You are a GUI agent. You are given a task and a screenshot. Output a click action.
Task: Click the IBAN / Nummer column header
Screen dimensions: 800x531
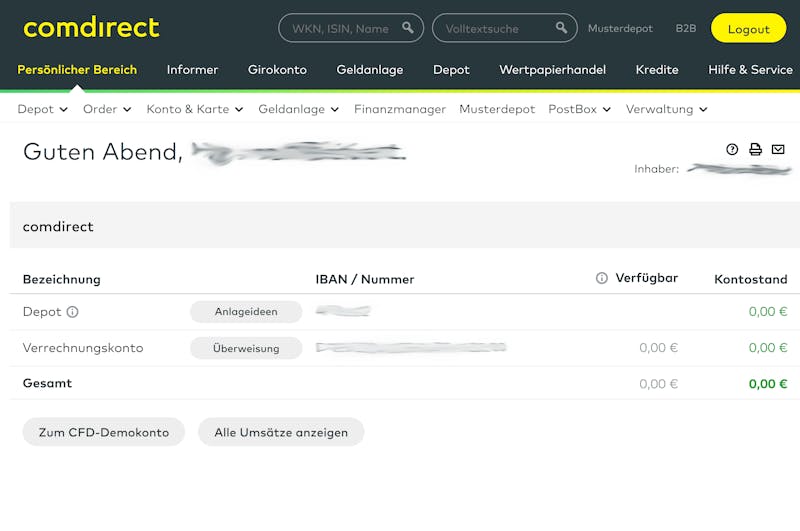365,279
